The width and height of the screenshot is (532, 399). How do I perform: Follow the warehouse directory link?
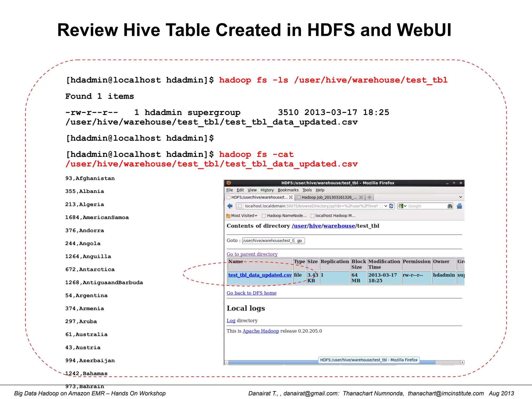click(339, 226)
